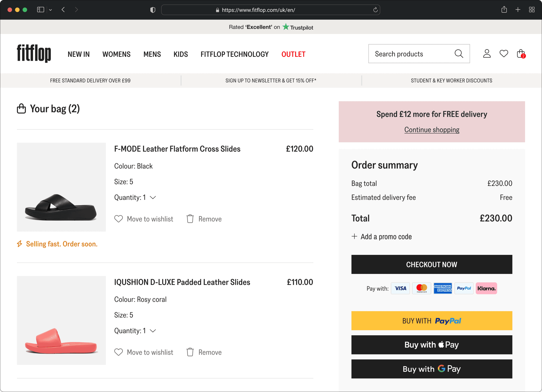Click free standard delivery over £99 banner
The width and height of the screenshot is (542, 392).
tap(90, 81)
